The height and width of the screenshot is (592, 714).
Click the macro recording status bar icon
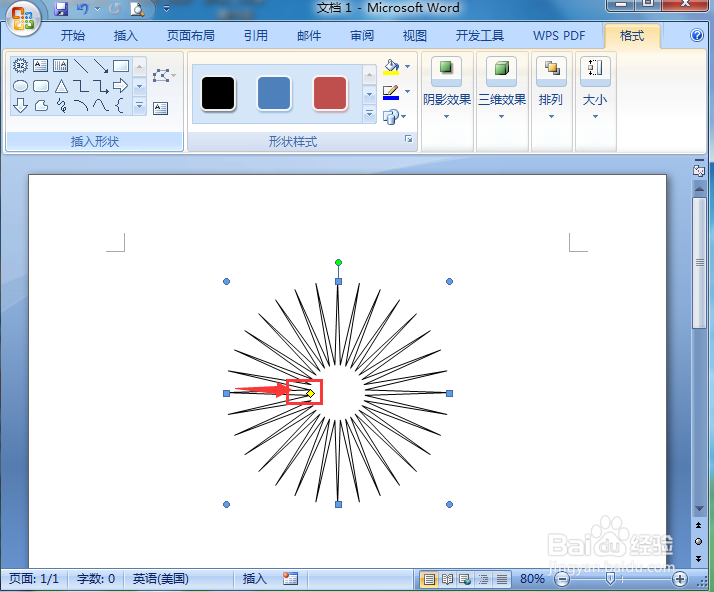(x=290, y=579)
